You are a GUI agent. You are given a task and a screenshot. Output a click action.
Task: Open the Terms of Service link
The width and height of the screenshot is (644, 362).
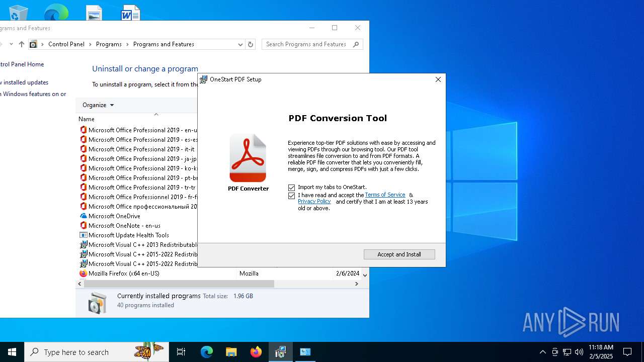(x=385, y=195)
